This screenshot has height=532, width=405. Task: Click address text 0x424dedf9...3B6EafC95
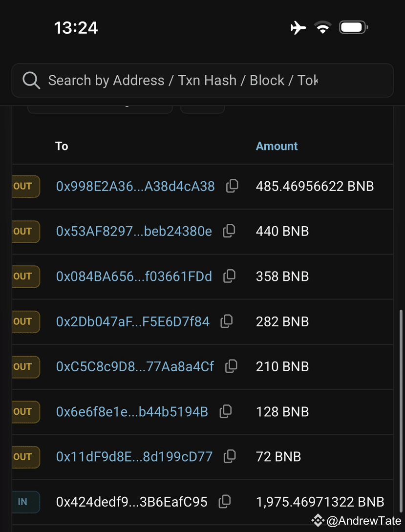(131, 502)
